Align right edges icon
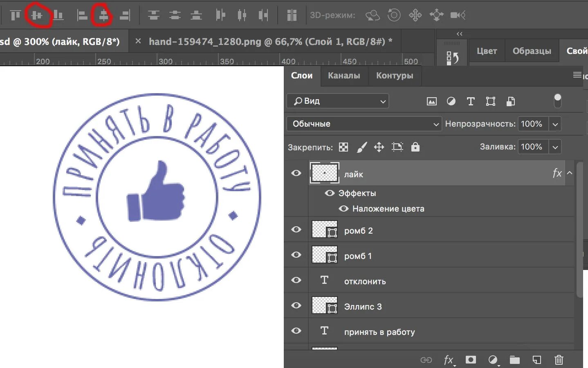The width and height of the screenshot is (588, 368). pyautogui.click(x=125, y=16)
